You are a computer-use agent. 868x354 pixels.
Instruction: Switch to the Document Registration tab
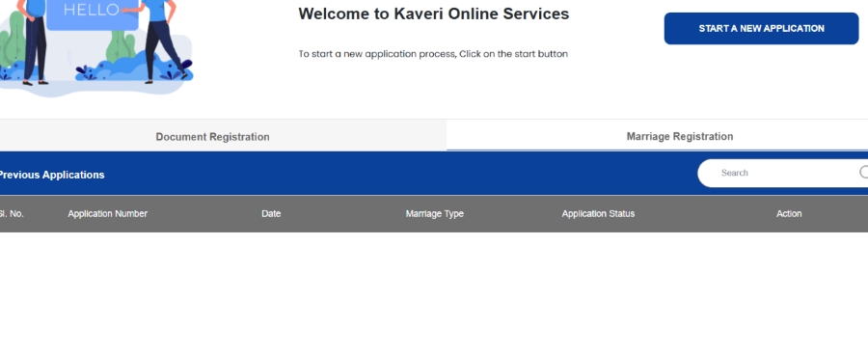point(212,136)
